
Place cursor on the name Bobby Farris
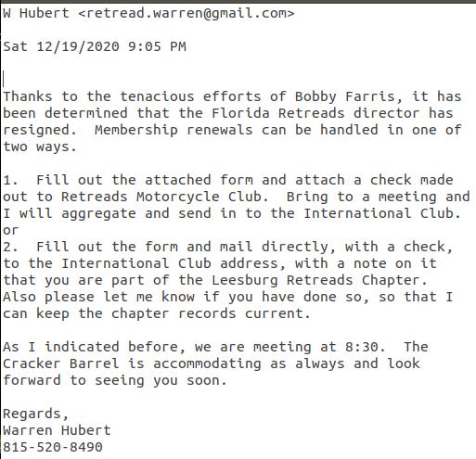(x=345, y=97)
